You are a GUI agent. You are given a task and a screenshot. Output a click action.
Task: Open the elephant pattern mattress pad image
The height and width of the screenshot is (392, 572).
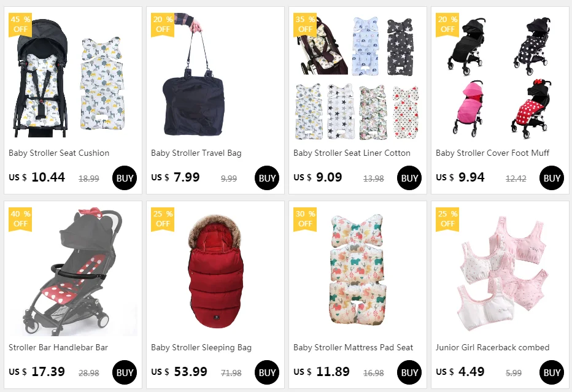[x=357, y=271]
